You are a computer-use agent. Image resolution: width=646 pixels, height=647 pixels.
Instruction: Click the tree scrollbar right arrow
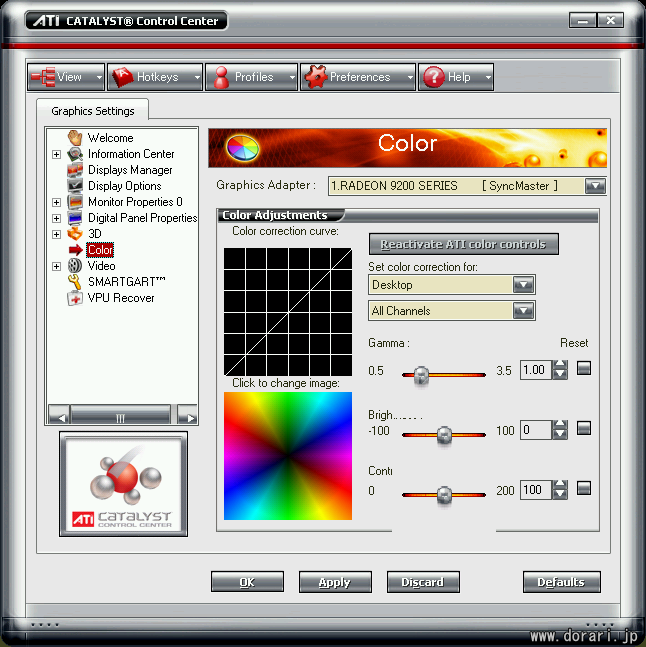(x=187, y=415)
